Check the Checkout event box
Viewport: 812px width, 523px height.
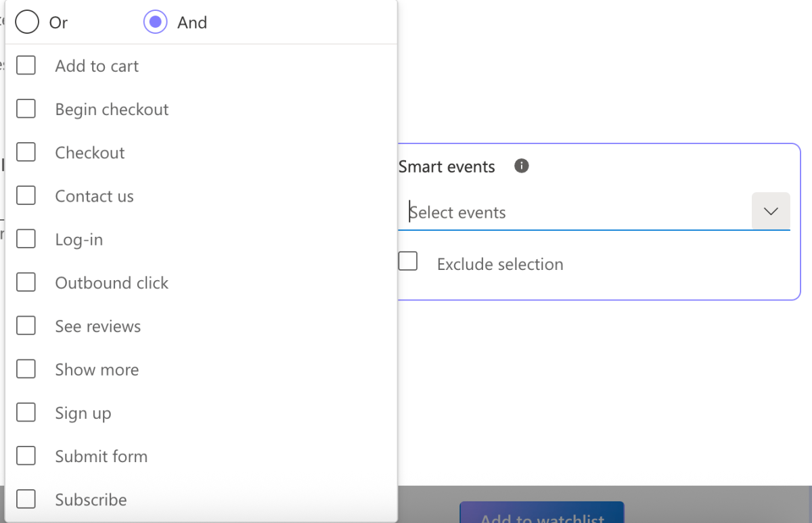coord(26,152)
